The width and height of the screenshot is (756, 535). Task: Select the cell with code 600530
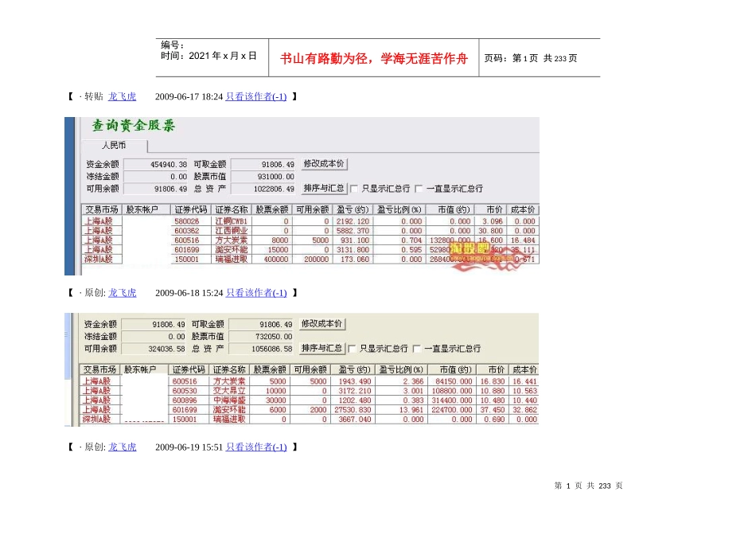click(189, 391)
